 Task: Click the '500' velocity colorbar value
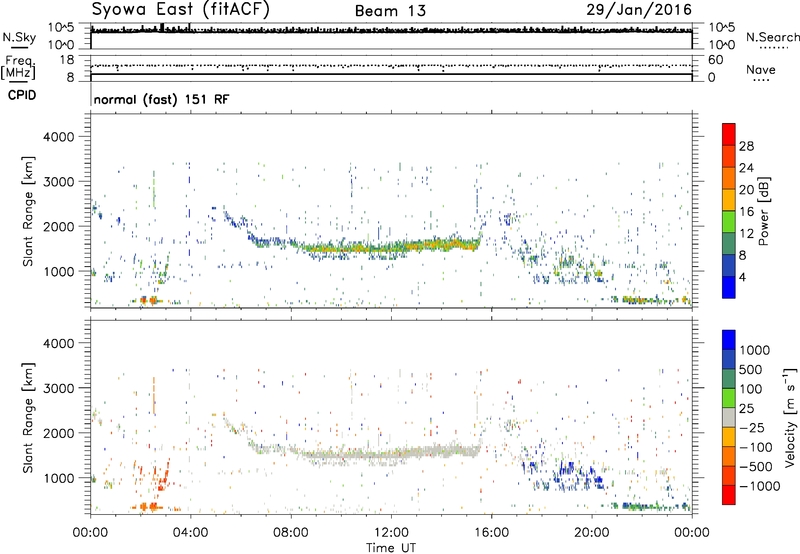coord(751,369)
